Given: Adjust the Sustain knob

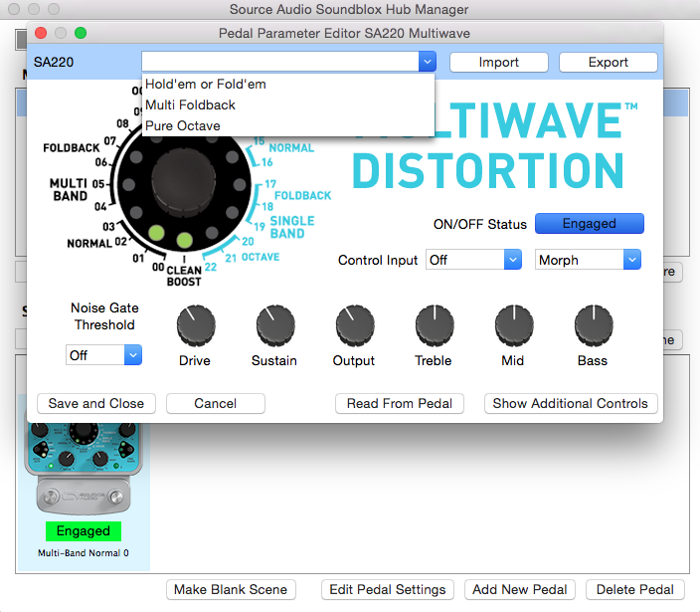Looking at the screenshot, I should (275, 325).
